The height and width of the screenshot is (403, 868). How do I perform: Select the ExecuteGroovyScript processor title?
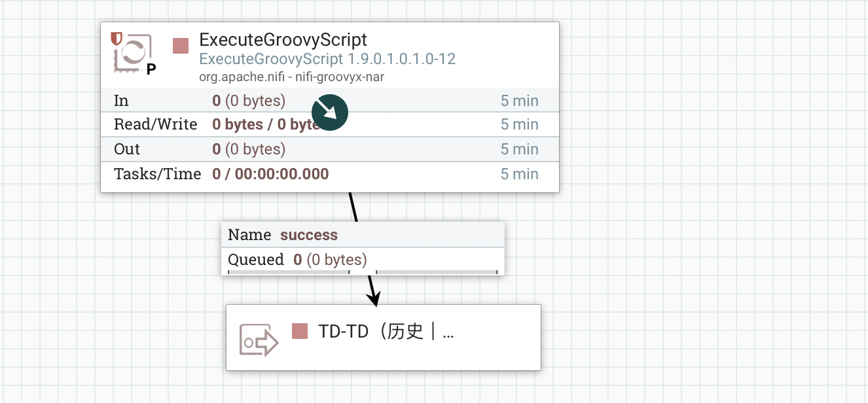coord(283,40)
